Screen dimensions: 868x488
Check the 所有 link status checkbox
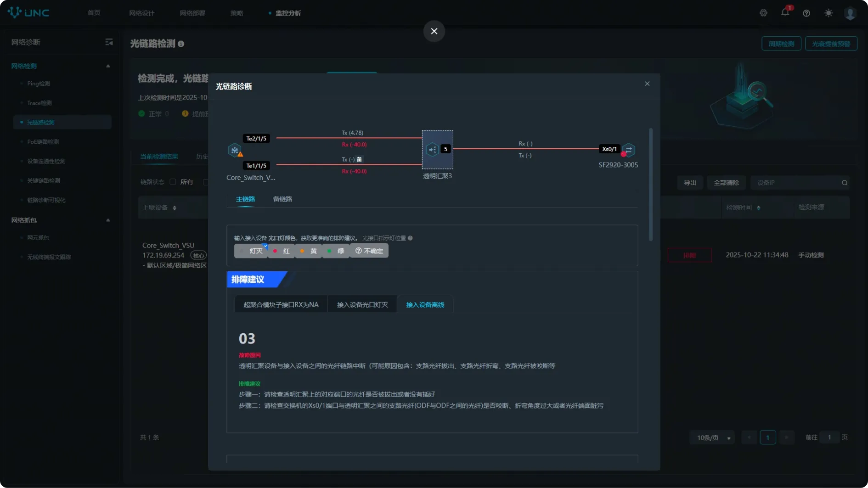(173, 182)
